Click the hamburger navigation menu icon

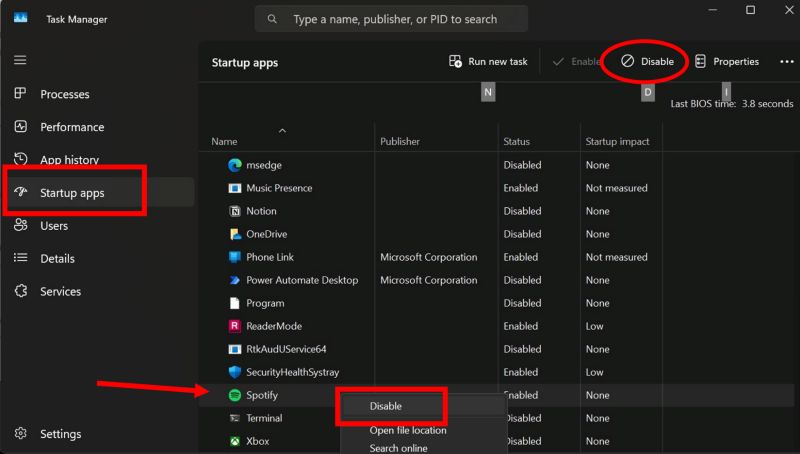(20, 60)
